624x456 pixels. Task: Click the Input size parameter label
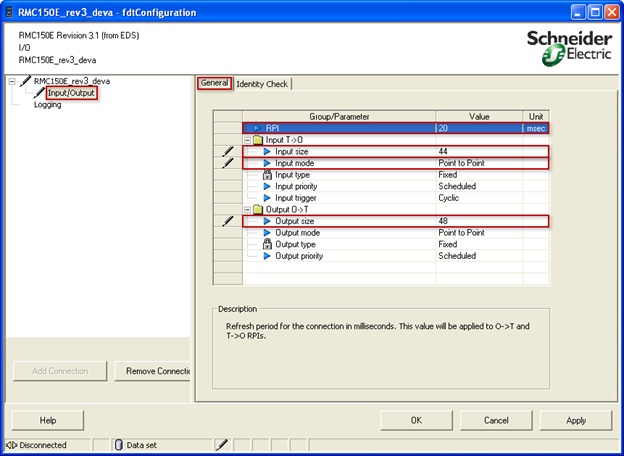tap(291, 152)
